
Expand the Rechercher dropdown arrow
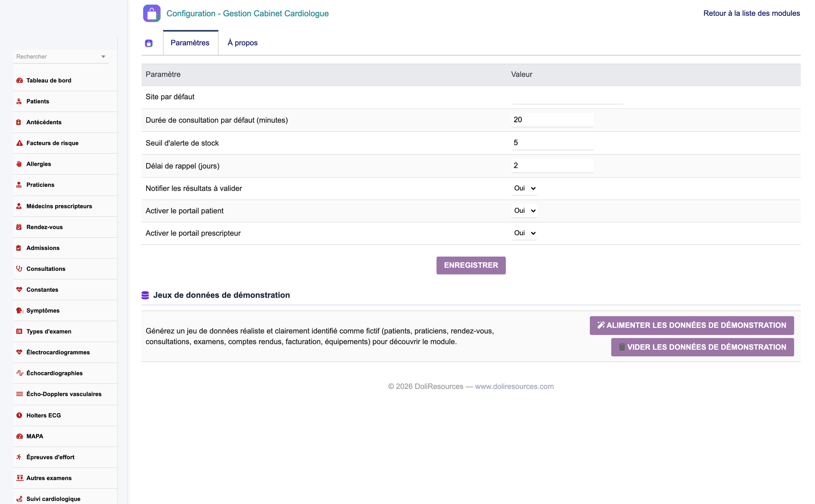(x=103, y=57)
